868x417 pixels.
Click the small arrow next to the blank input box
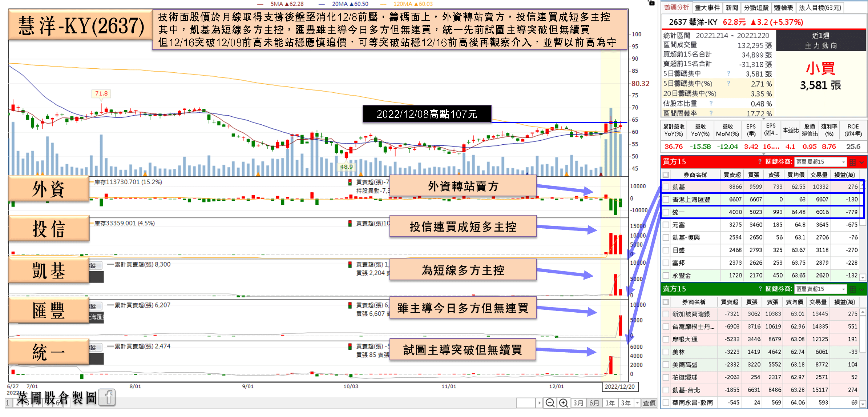click(539, 403)
